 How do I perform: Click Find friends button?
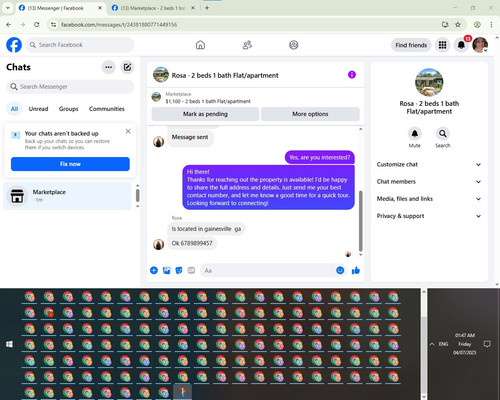(x=411, y=45)
